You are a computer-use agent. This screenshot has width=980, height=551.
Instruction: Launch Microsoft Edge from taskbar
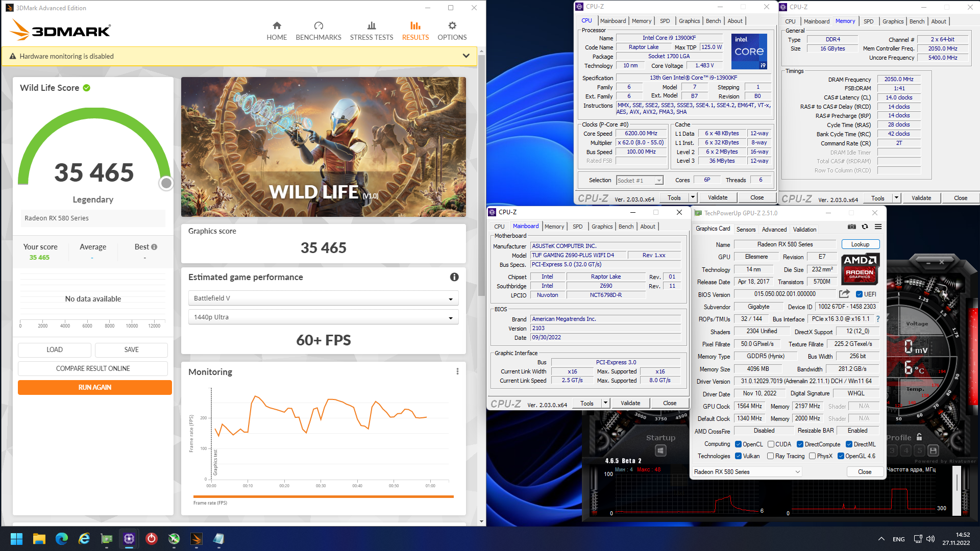[x=62, y=539]
